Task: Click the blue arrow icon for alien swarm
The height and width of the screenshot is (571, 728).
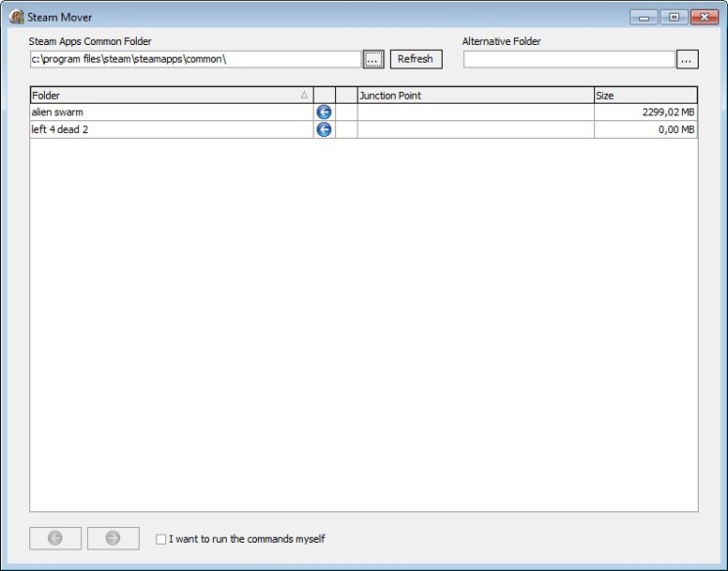Action: (324, 112)
